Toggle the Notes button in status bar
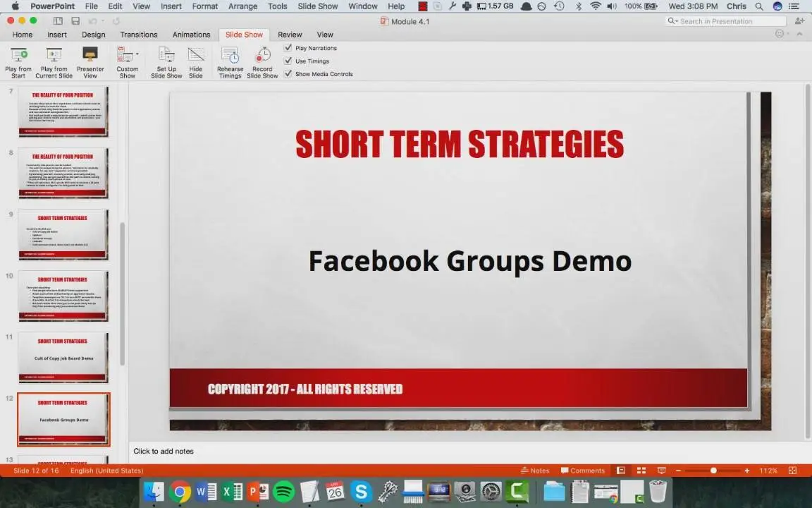 point(535,471)
